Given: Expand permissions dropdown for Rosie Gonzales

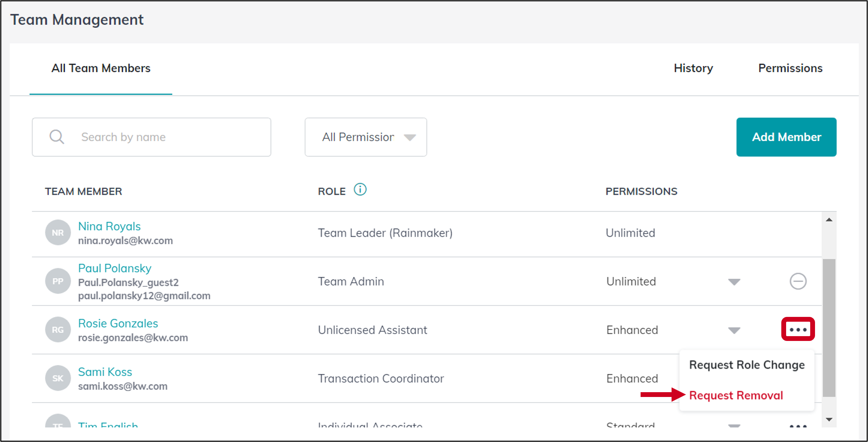Looking at the screenshot, I should (734, 331).
